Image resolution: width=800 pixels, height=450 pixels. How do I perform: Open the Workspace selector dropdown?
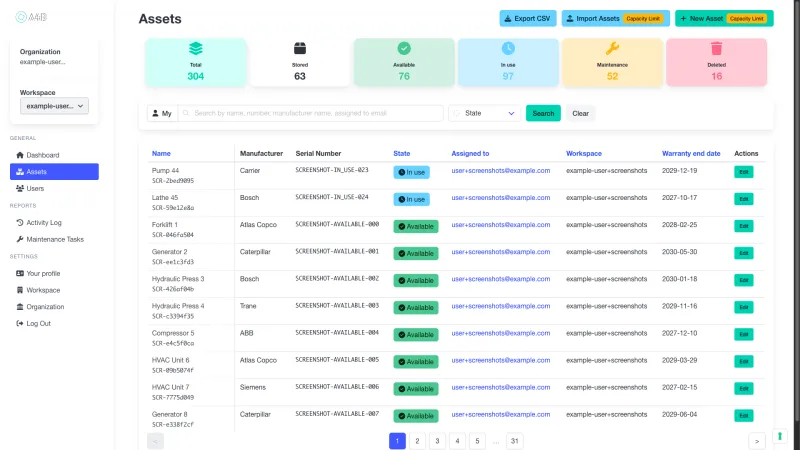55,106
